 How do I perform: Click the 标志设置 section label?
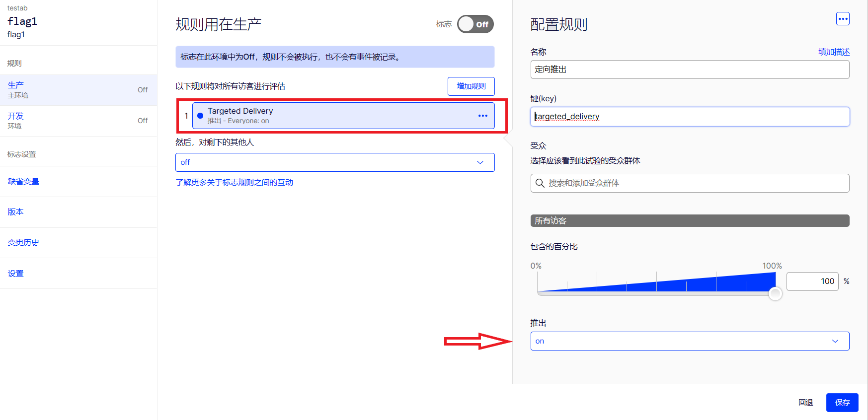pos(21,154)
